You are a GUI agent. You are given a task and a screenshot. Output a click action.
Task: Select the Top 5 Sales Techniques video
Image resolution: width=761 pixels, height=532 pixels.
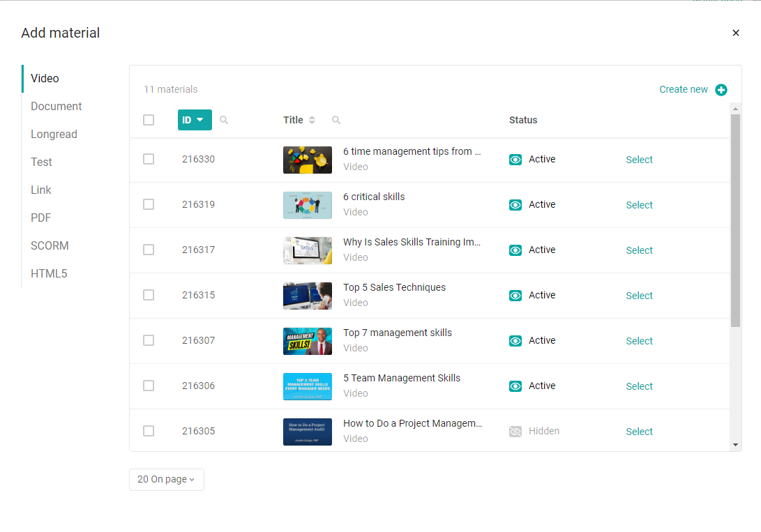[639, 296]
